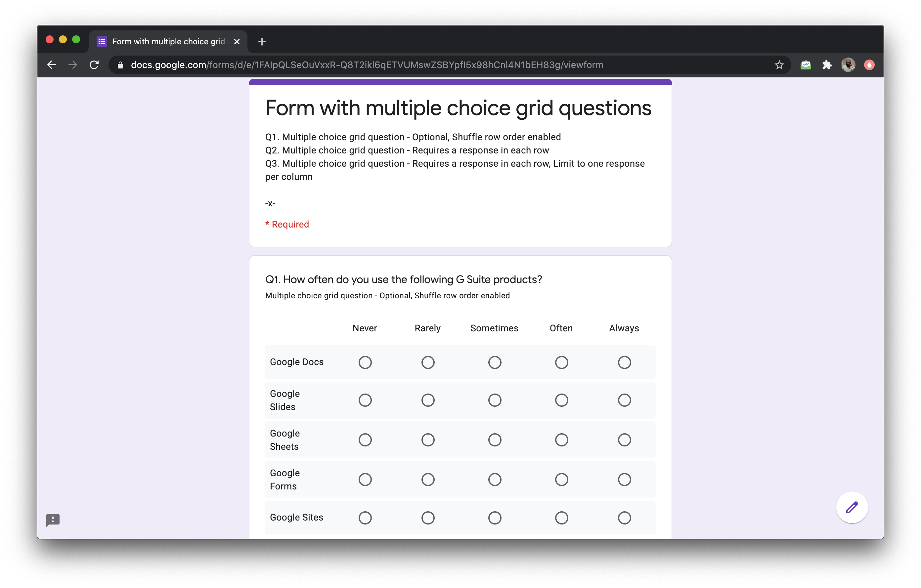Image resolution: width=921 pixels, height=588 pixels.
Task: Click the report a problem flag icon
Action: [52, 520]
